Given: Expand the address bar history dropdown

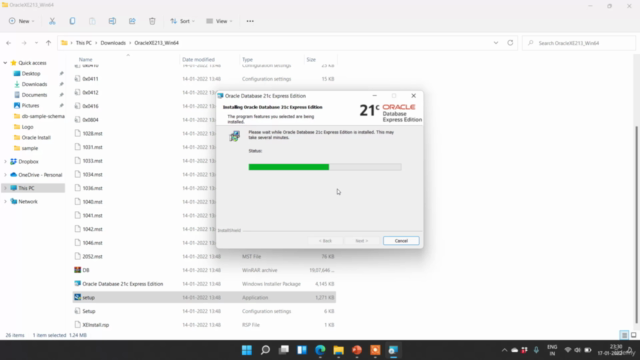Looking at the screenshot, I should point(496,43).
